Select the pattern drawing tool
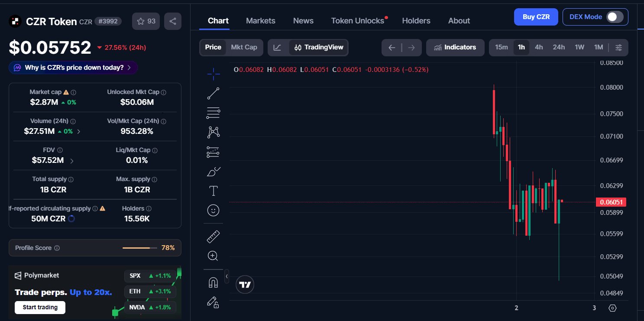 coord(213,133)
